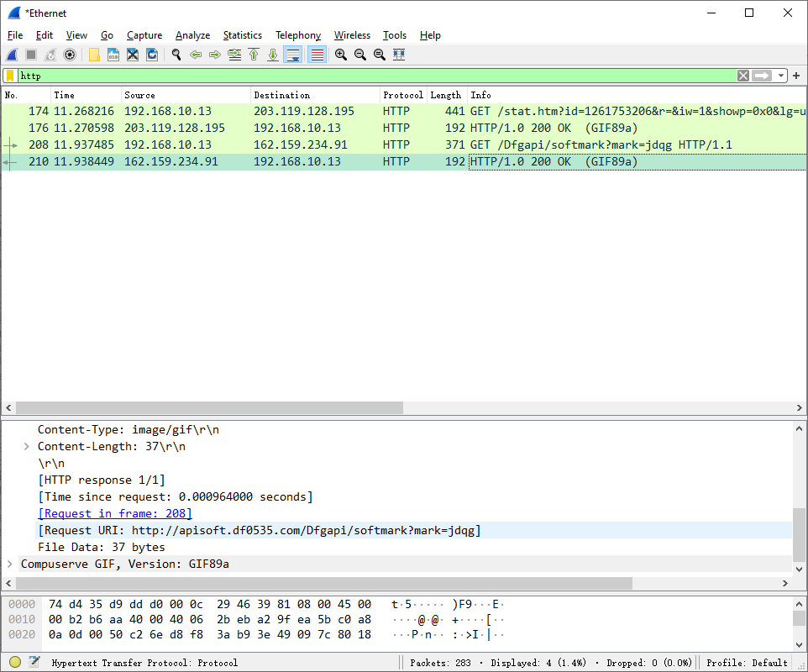The height and width of the screenshot is (672, 808).
Task: Follow the Request in frame: 208 link
Action: coord(115,513)
